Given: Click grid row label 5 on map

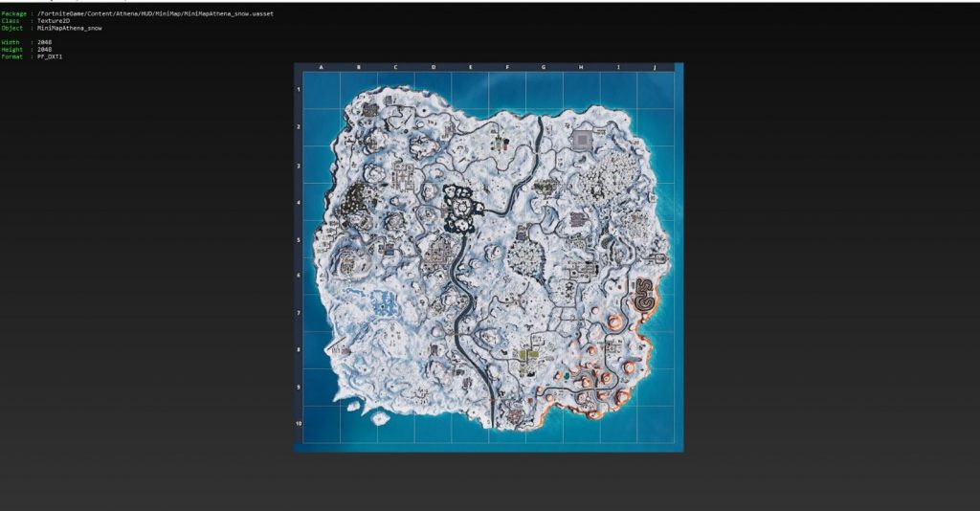Looking at the screenshot, I should click(x=299, y=240).
